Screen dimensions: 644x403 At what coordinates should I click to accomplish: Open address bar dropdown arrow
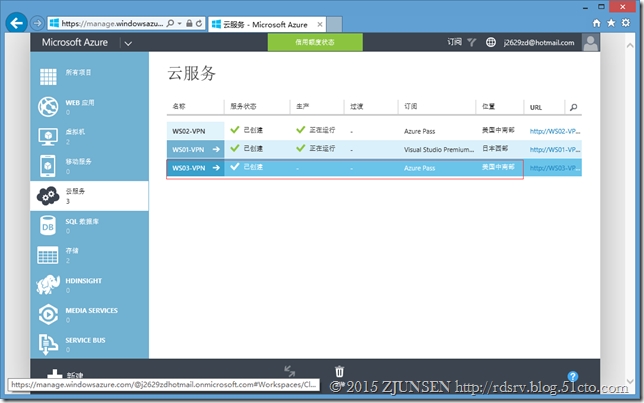[x=179, y=24]
